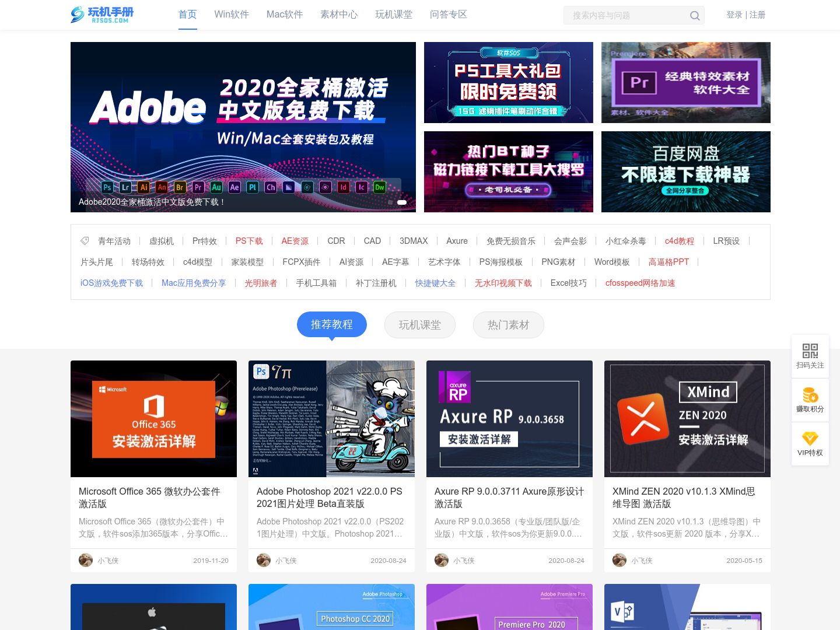Open the Win软件 navigation menu

click(232, 15)
